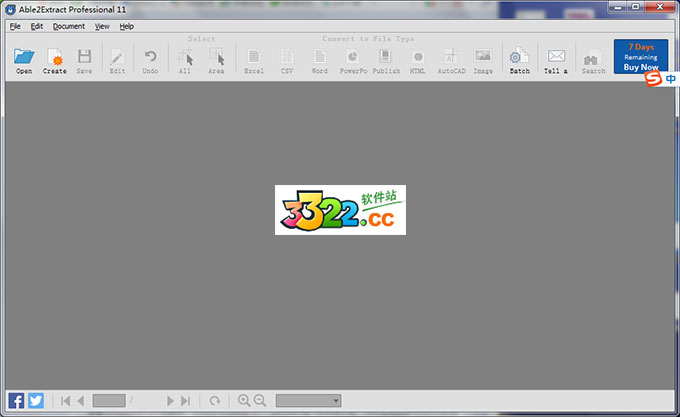Go to the last page arrow
Image resolution: width=680 pixels, height=417 pixels.
click(185, 400)
